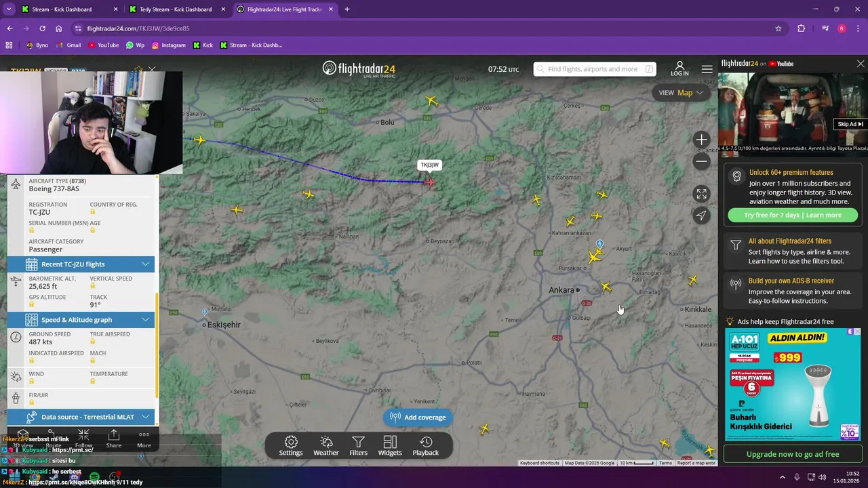Open the Wp bookmark

135,45
